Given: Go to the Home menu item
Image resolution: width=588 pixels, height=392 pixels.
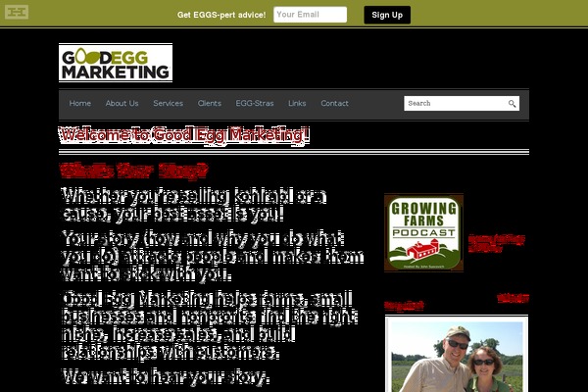Looking at the screenshot, I should pos(80,103).
